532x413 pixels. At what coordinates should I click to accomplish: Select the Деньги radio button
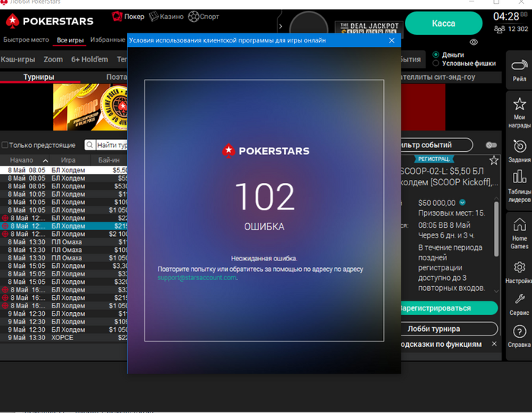coord(435,55)
